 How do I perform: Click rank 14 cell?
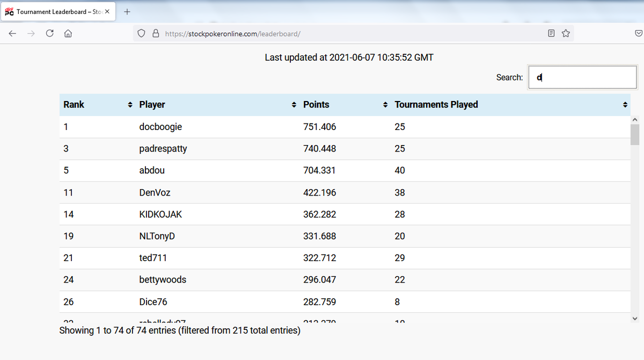[x=69, y=214]
